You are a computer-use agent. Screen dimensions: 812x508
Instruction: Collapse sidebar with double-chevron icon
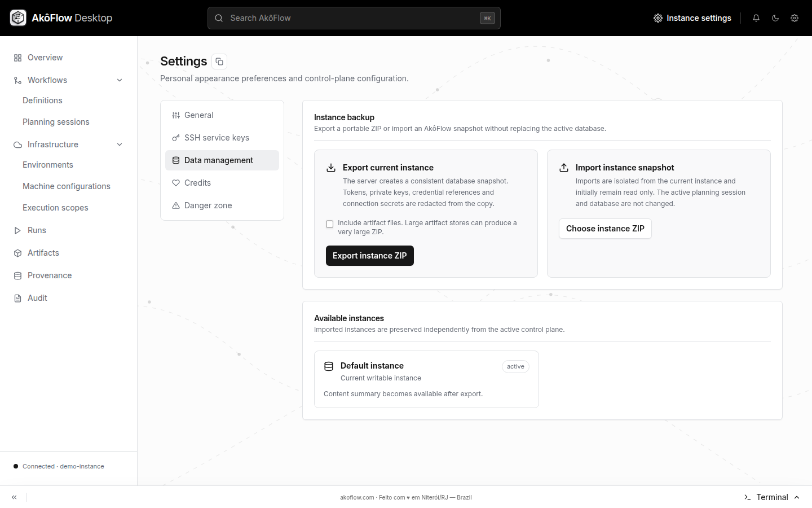click(14, 497)
